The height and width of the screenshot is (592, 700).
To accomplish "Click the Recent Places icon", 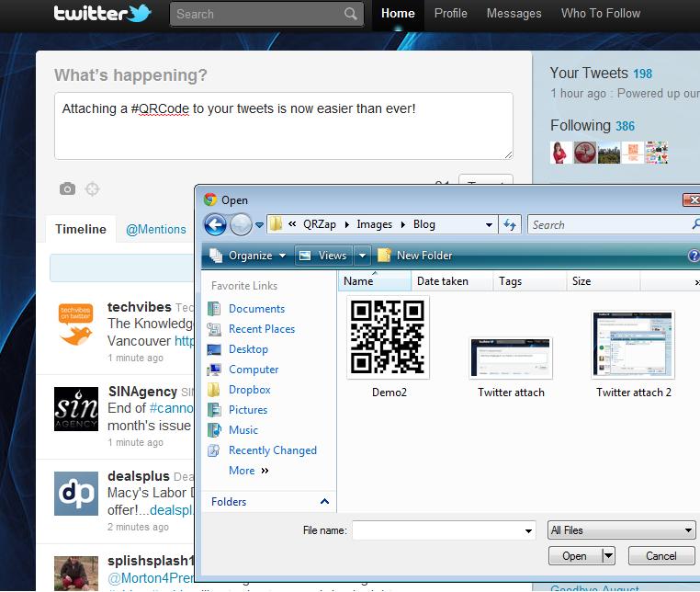I will [214, 329].
